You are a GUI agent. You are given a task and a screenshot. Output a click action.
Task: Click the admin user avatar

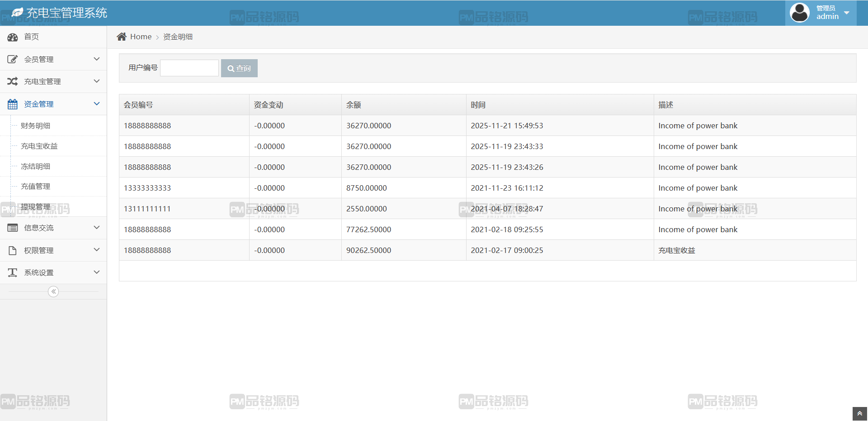coord(800,13)
